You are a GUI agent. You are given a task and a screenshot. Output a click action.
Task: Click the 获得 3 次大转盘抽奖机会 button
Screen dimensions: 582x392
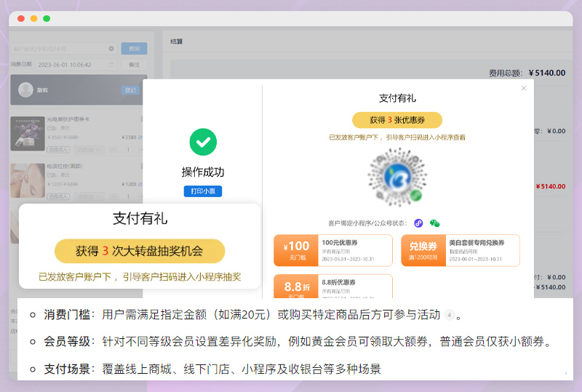pyautogui.click(x=140, y=251)
